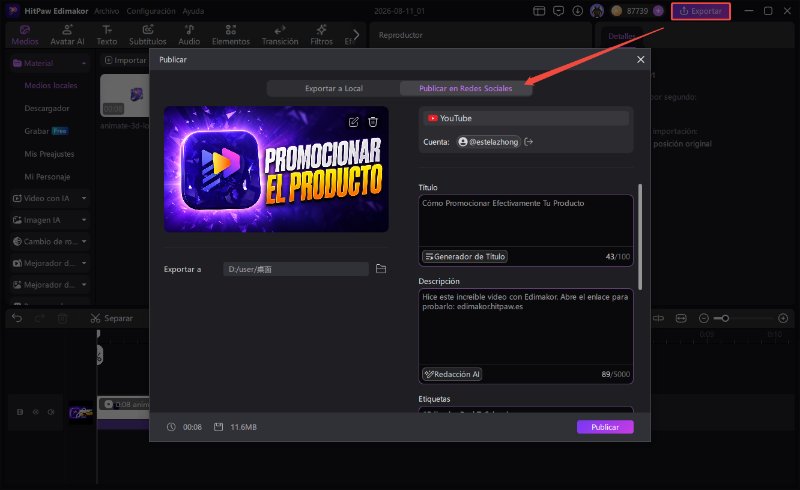The image size is (800, 490).
Task: Select Mis Preajustes in sidebar
Action: click(49, 154)
